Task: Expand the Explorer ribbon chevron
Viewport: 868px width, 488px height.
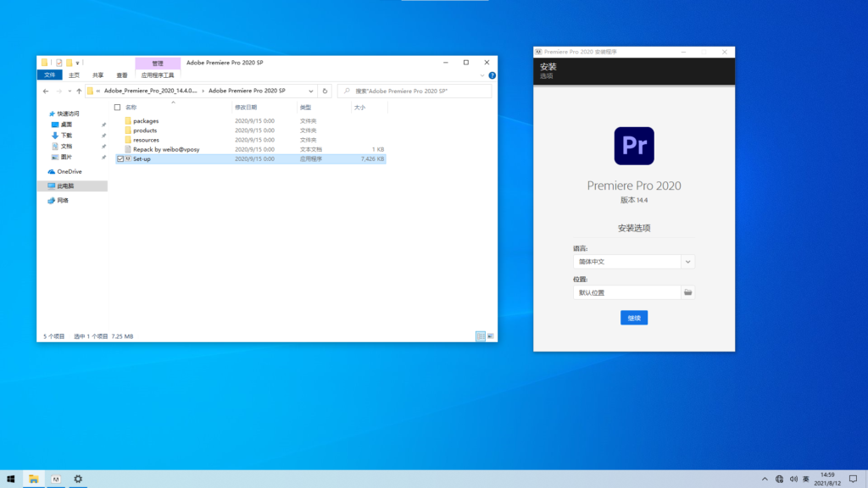Action: pyautogui.click(x=482, y=75)
